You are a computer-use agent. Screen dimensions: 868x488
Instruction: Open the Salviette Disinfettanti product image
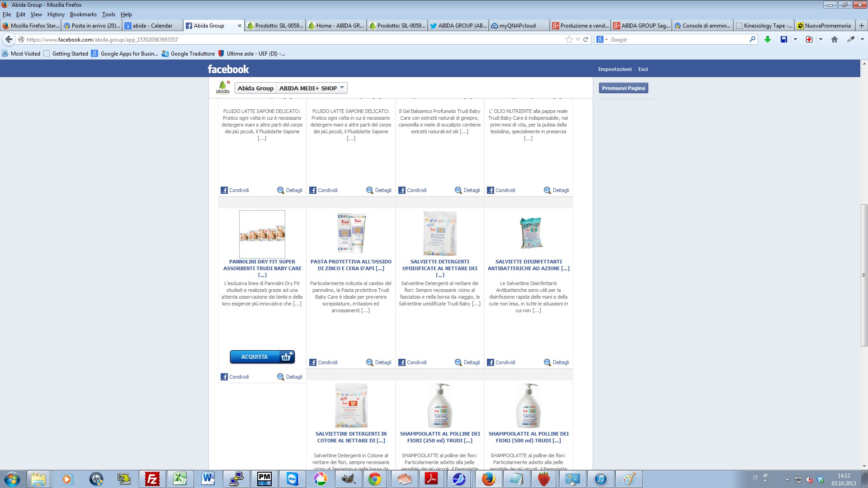click(531, 233)
